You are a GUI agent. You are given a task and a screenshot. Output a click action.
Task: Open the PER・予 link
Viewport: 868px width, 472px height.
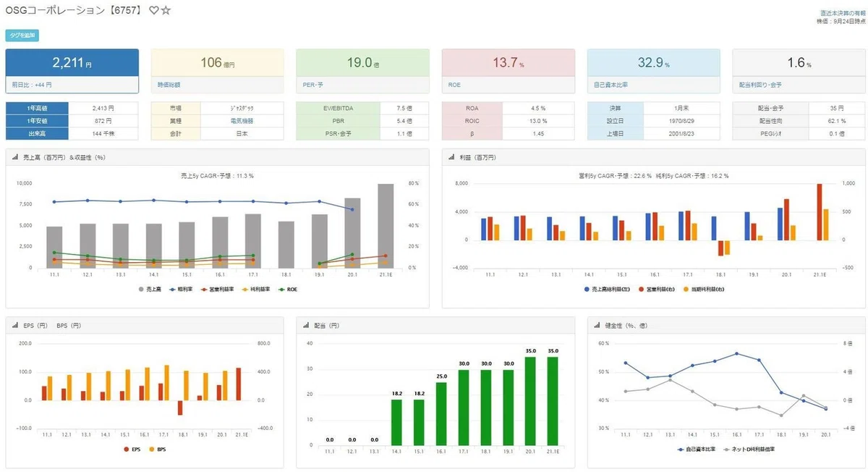312,85
